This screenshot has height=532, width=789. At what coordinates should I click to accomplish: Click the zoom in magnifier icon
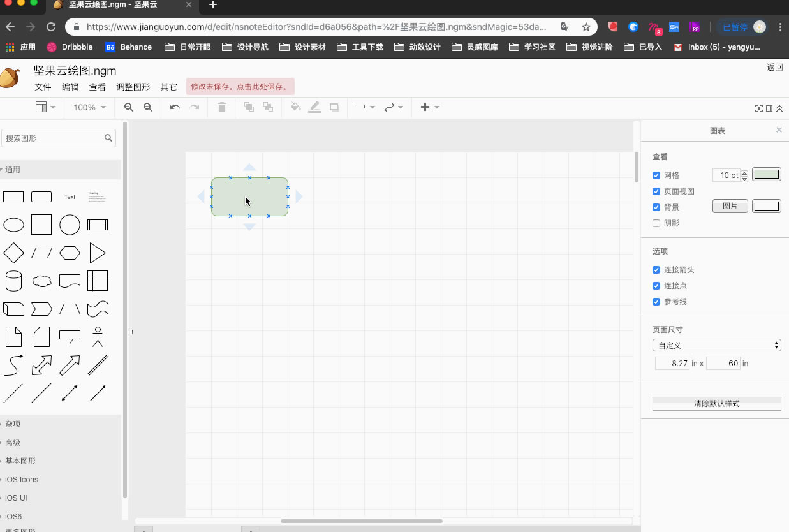(129, 107)
